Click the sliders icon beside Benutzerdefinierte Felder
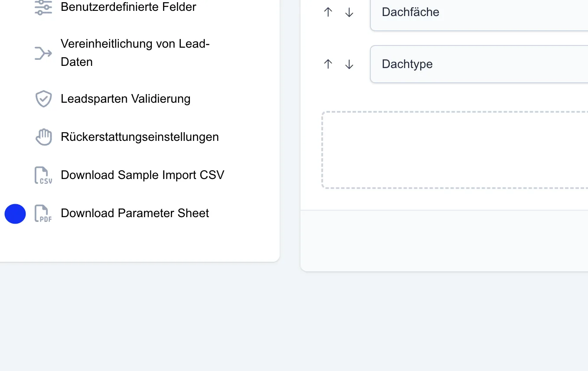The height and width of the screenshot is (371, 588). pyautogui.click(x=43, y=7)
